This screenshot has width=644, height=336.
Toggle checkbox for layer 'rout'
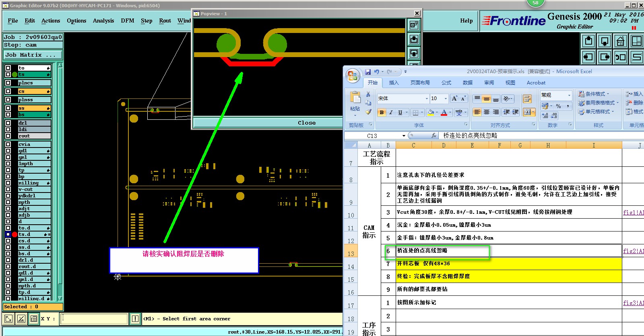pos(8,136)
